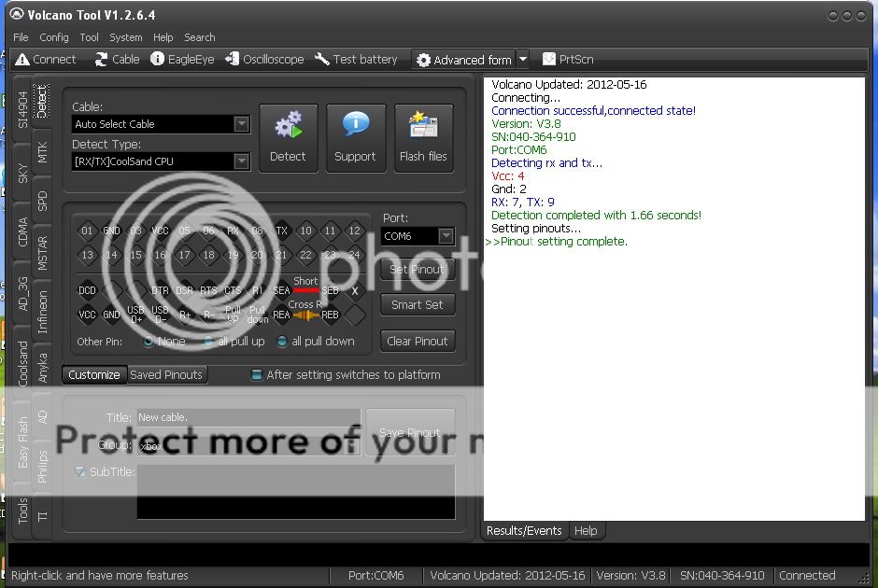This screenshot has width=878, height=588.
Task: Open the Oscilloscope tool
Action: click(264, 60)
